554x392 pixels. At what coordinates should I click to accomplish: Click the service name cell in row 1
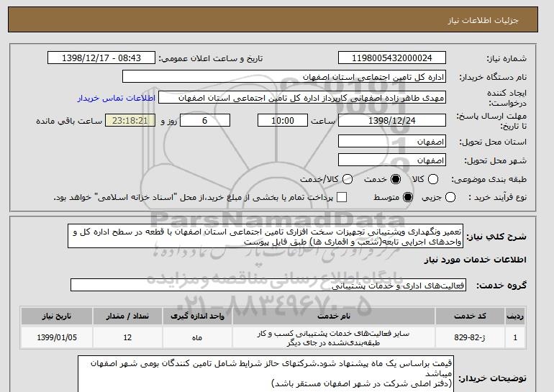334,337
